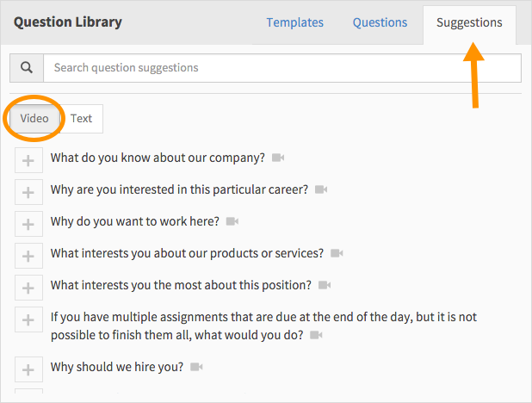Switch filter to Text questions
Screen dimensions: 532x403
82,119
